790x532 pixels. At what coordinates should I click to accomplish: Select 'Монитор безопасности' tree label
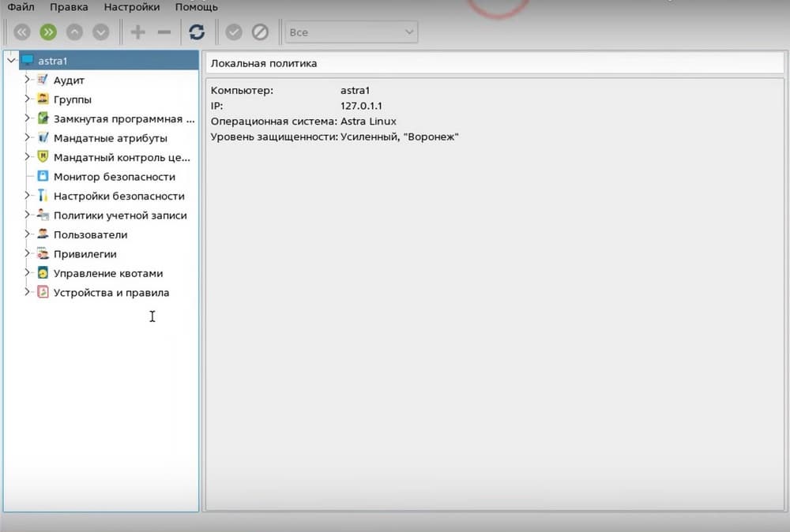point(115,177)
